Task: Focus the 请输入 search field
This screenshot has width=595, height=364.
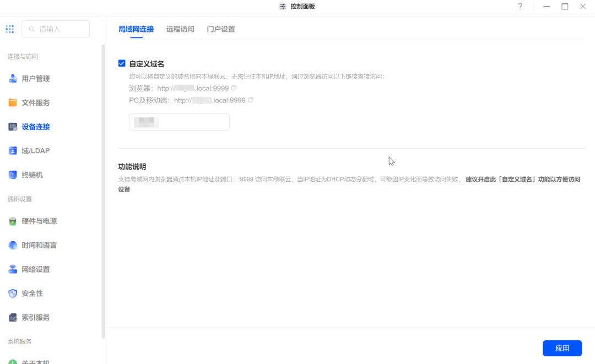Action: (56, 29)
